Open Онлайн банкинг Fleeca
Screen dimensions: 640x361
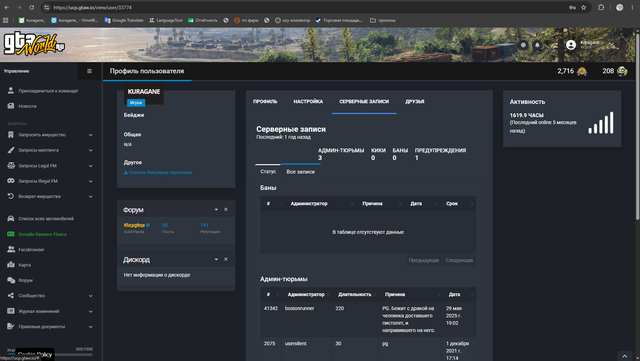tap(42, 234)
